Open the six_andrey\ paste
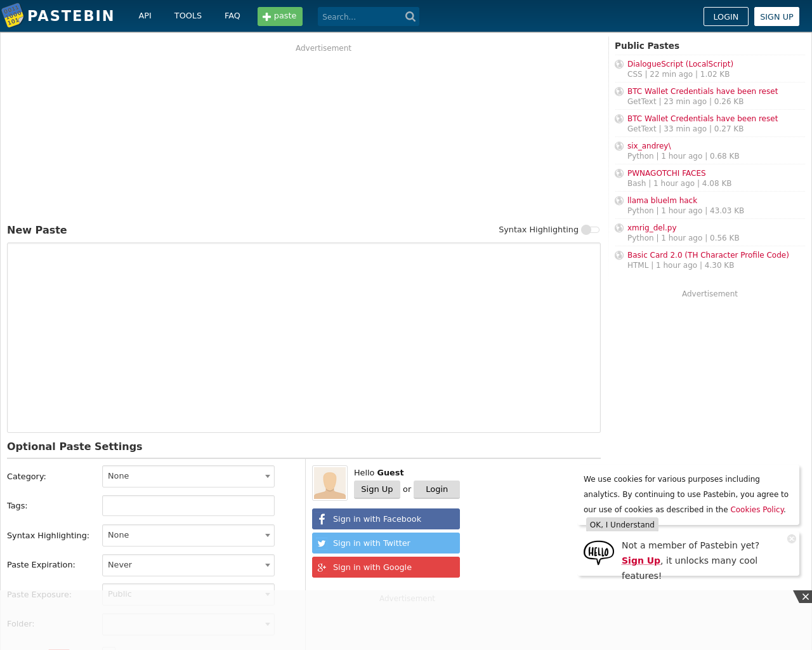Image resolution: width=812 pixels, height=650 pixels. [x=649, y=146]
